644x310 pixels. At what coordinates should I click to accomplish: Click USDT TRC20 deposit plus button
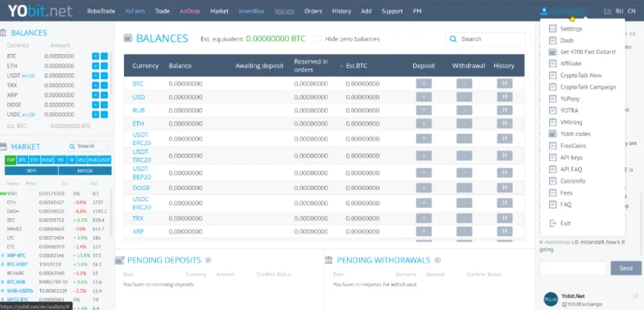pos(423,155)
